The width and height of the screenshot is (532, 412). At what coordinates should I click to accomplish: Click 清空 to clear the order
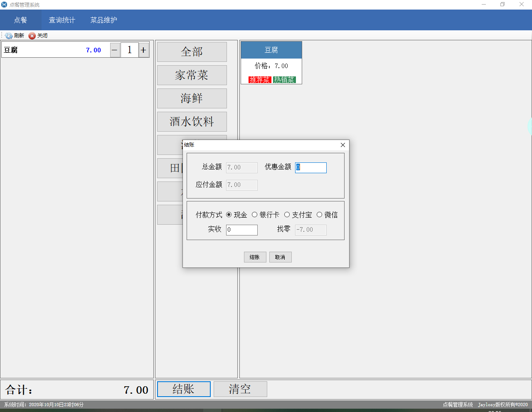(x=240, y=389)
